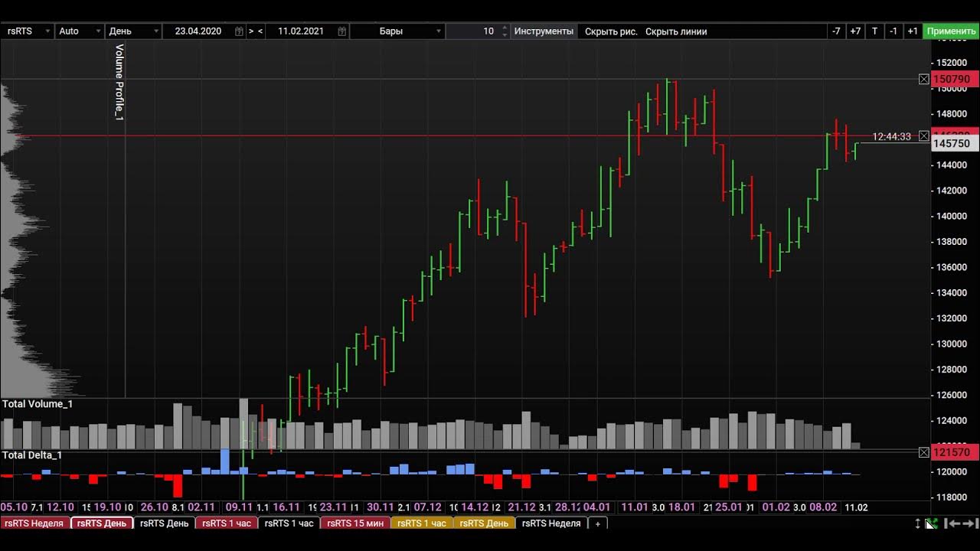Click the 140000 price axis label
The image size is (980, 551).
952,216
